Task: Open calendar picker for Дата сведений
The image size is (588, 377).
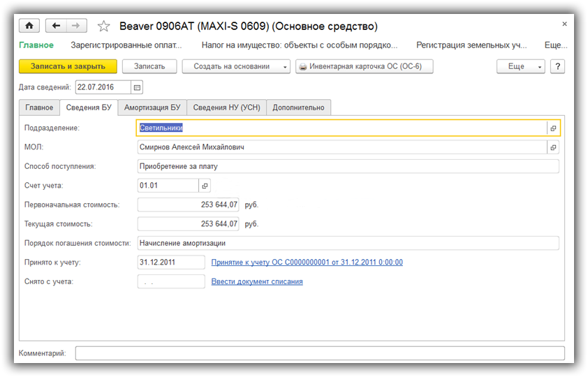Action: point(137,88)
